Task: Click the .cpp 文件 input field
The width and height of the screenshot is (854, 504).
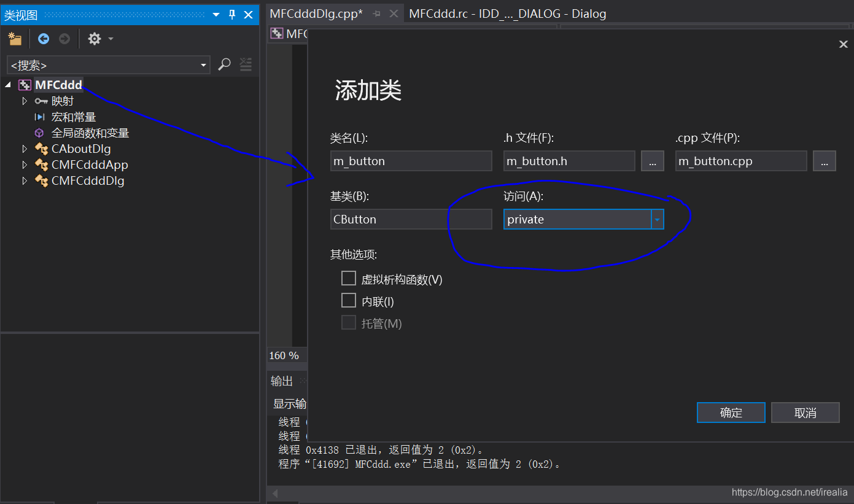Action: pos(741,161)
